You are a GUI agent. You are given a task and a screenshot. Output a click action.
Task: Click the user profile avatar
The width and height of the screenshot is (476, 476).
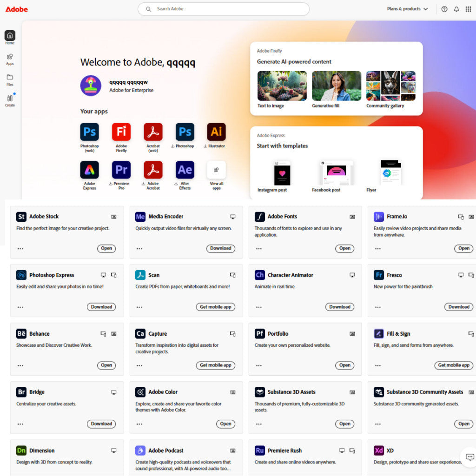click(x=91, y=86)
